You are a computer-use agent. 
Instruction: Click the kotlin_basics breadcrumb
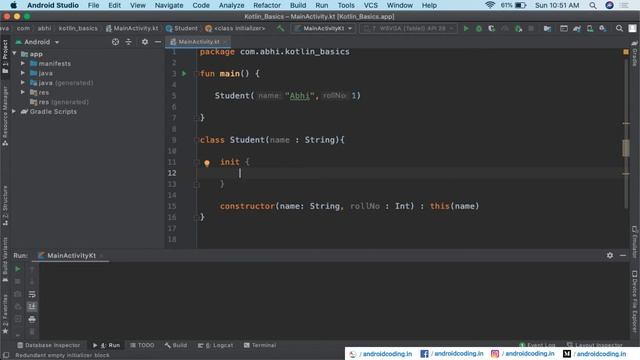(78, 28)
